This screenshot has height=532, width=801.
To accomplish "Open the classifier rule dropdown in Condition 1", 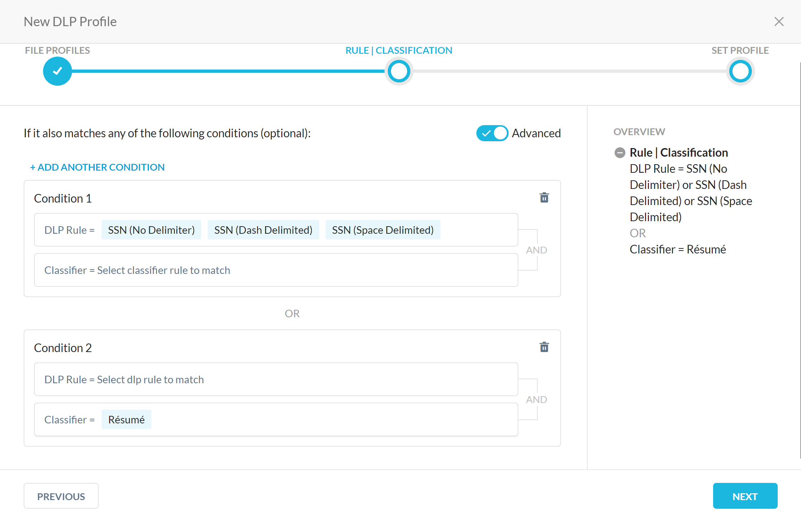I will pyautogui.click(x=275, y=270).
